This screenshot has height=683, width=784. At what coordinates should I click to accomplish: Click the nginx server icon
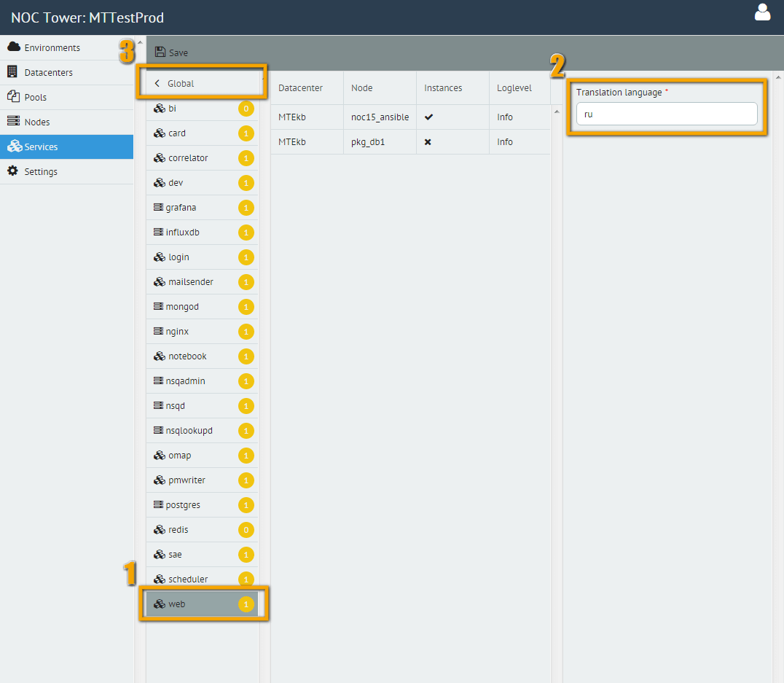click(158, 331)
